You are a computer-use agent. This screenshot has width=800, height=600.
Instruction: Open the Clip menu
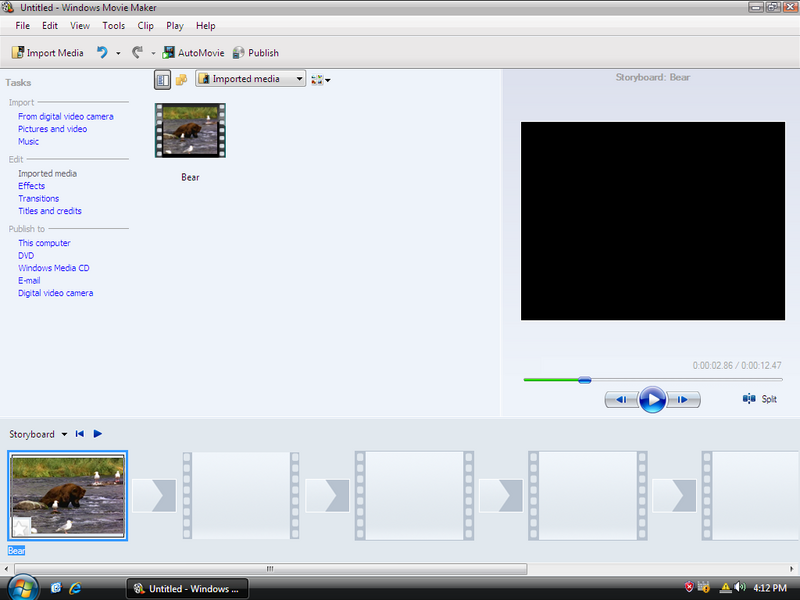(x=145, y=26)
